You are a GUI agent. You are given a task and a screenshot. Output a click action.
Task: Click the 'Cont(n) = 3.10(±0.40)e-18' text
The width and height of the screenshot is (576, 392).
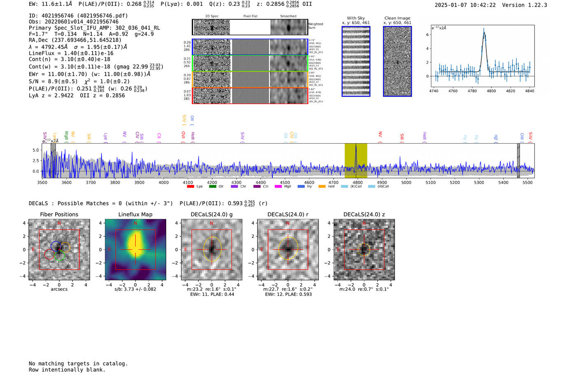[x=70, y=59]
